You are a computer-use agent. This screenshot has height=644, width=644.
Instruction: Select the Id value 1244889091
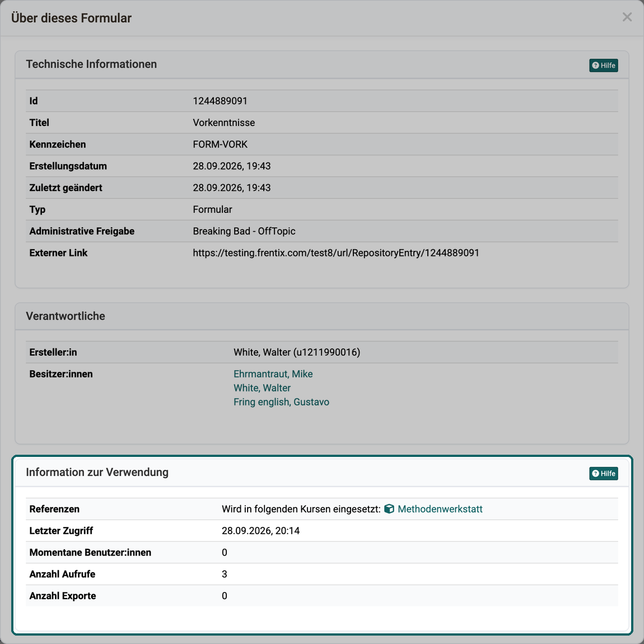tap(220, 101)
